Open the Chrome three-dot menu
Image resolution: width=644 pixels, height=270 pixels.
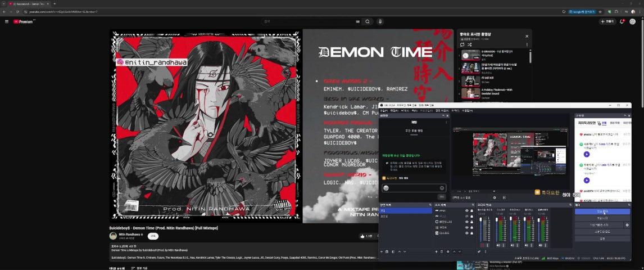(x=640, y=11)
